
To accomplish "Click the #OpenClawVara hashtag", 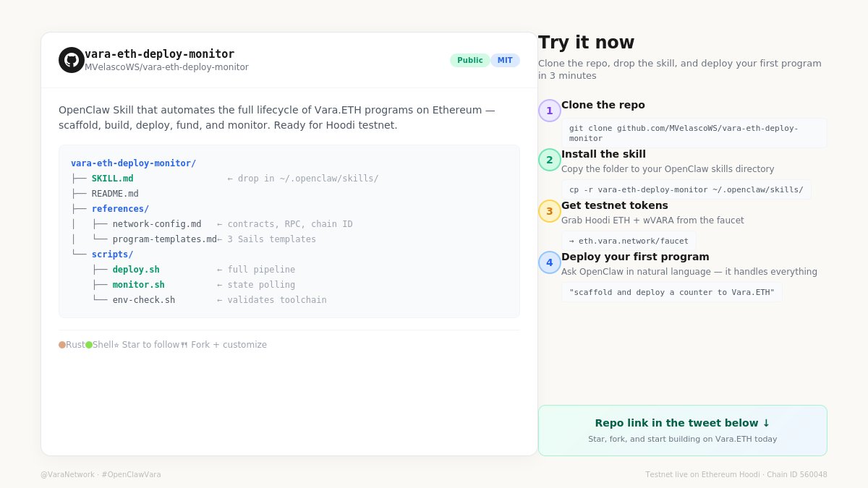I will pyautogui.click(x=132, y=475).
